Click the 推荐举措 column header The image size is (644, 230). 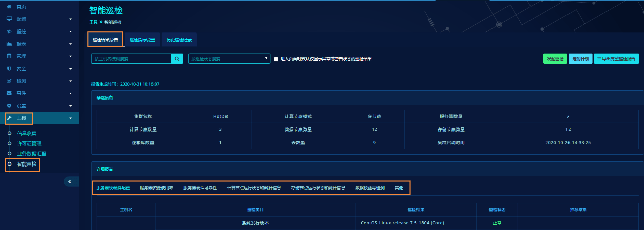(578, 209)
